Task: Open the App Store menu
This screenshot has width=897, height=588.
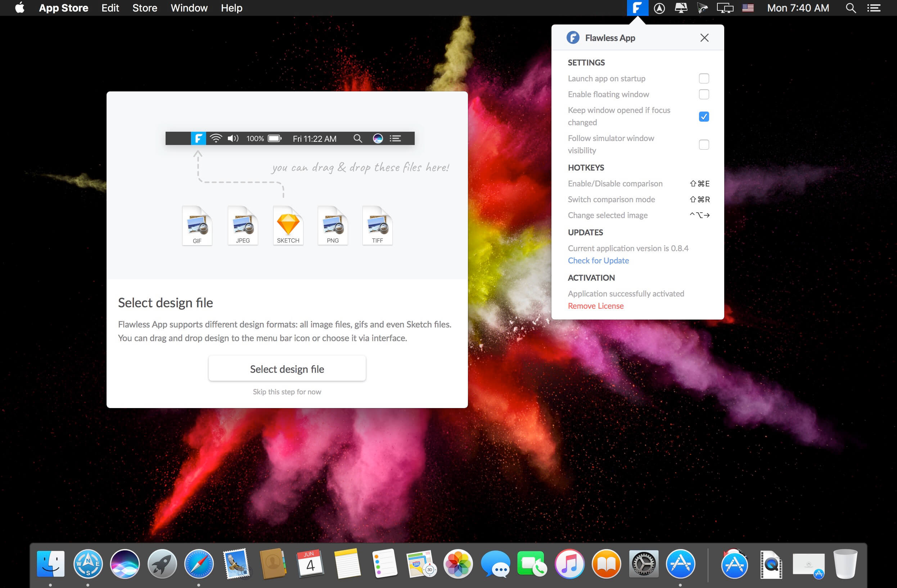Action: tap(63, 8)
